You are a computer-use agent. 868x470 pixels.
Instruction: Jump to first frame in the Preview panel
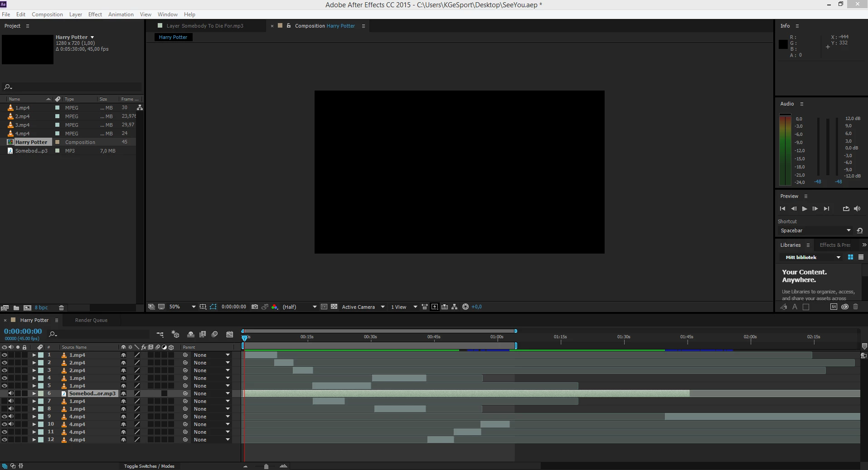pyautogui.click(x=782, y=209)
